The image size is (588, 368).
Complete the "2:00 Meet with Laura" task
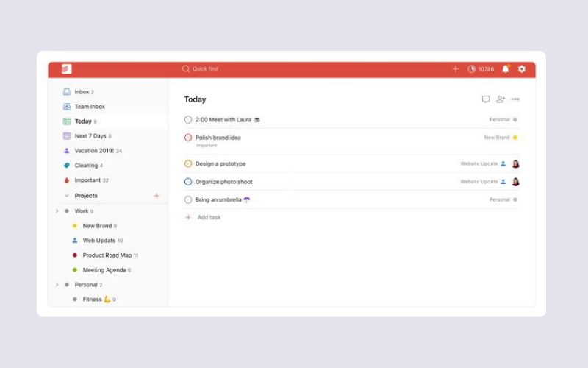[188, 120]
